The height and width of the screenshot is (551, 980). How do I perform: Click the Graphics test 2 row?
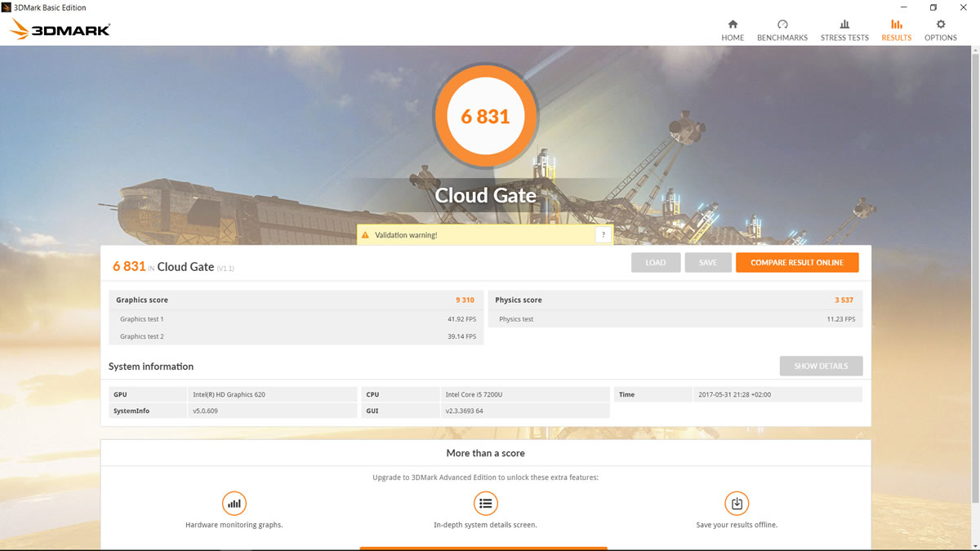(296, 336)
